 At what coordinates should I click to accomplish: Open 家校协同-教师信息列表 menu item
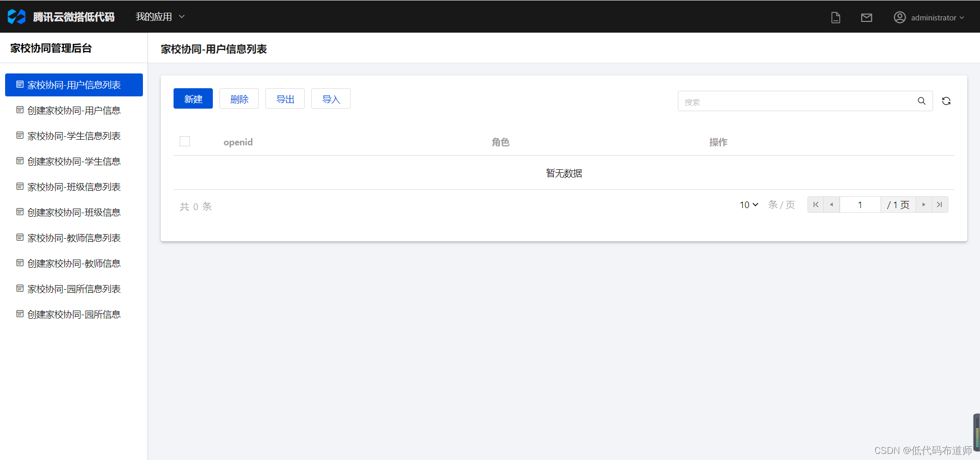point(74,238)
